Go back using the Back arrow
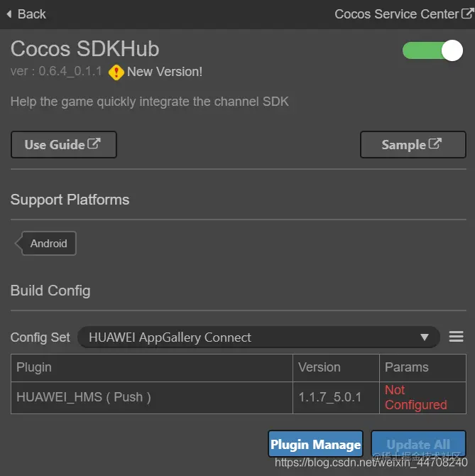Viewport: 475px width, 476px height. coord(26,14)
